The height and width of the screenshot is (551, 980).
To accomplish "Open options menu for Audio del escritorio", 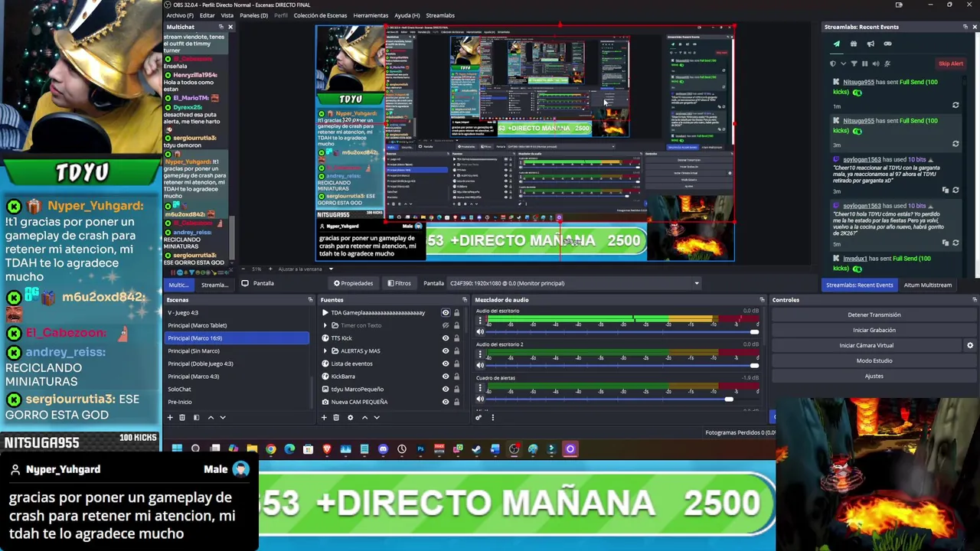I will [480, 320].
